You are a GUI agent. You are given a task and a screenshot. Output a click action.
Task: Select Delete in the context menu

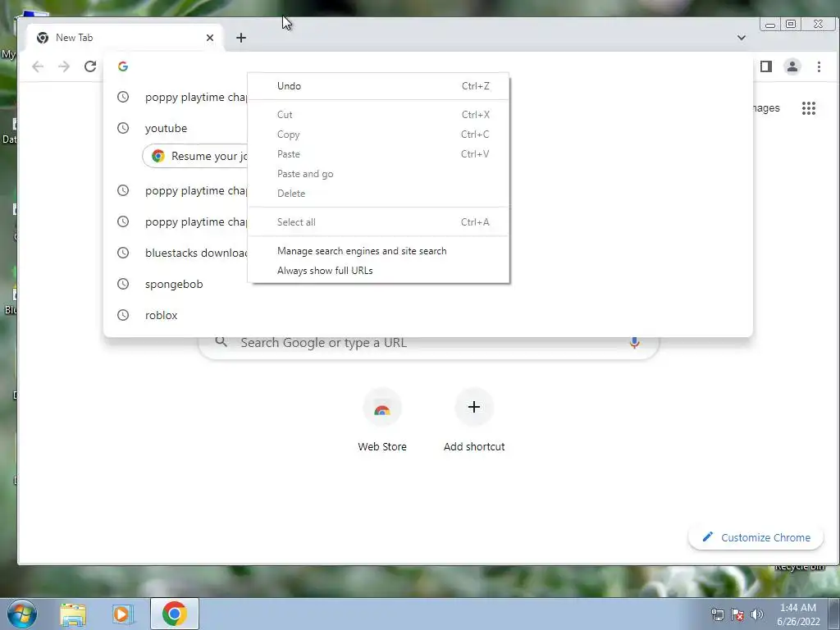click(379, 194)
